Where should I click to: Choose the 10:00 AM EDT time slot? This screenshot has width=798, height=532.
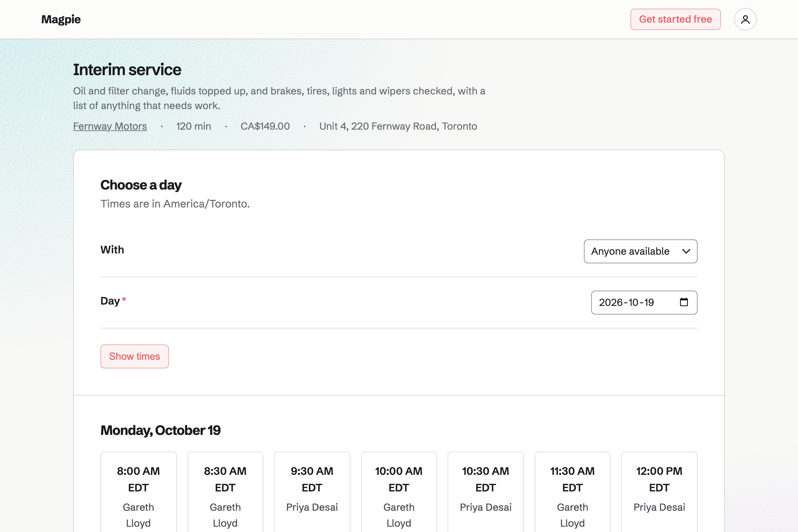pos(399,492)
